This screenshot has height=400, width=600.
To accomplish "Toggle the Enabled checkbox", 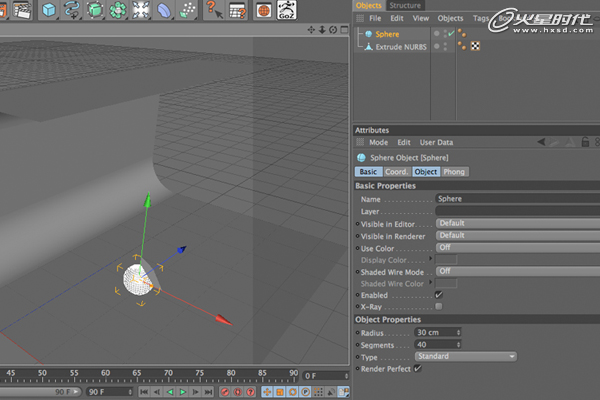I will click(439, 295).
